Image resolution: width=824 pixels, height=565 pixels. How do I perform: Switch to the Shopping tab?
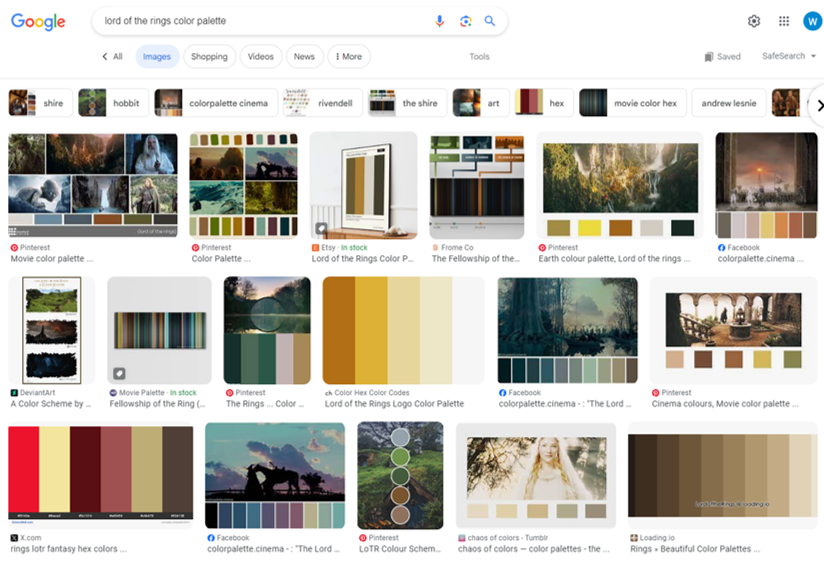[x=209, y=57]
